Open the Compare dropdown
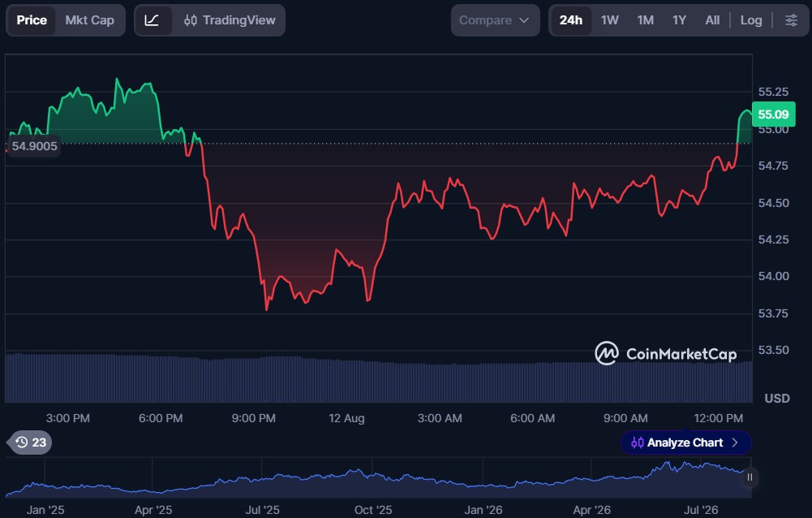This screenshot has height=518, width=812. click(495, 20)
